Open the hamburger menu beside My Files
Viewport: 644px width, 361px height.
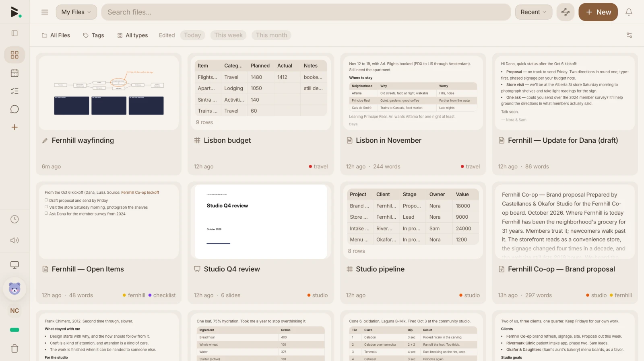[x=45, y=12]
